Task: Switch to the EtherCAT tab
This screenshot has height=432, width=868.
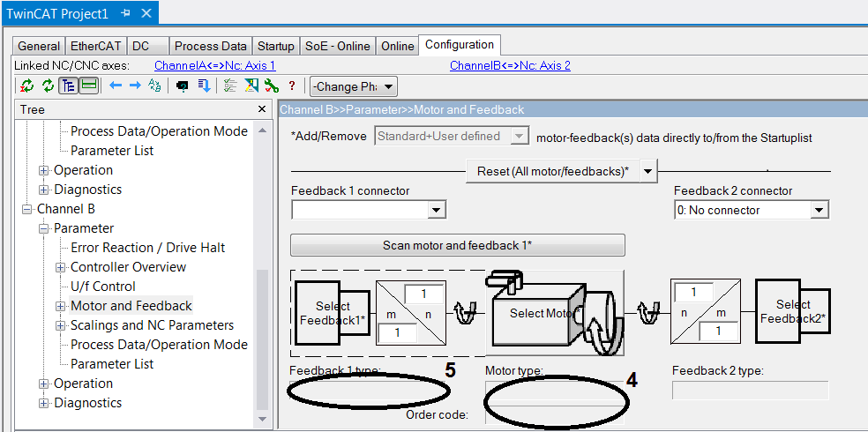Action: pos(96,47)
